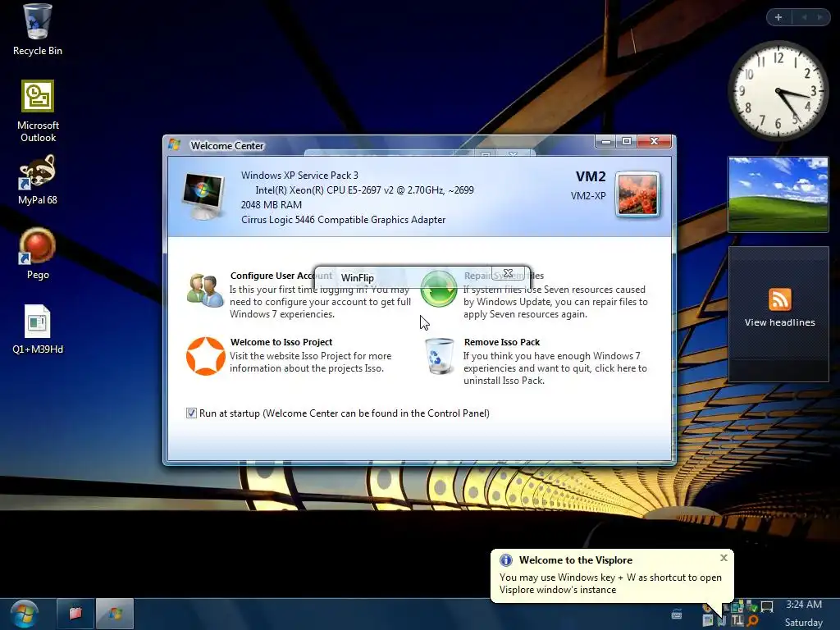The width and height of the screenshot is (840, 630).
Task: Click the Bliss slideshow picture gadget
Action: [778, 194]
